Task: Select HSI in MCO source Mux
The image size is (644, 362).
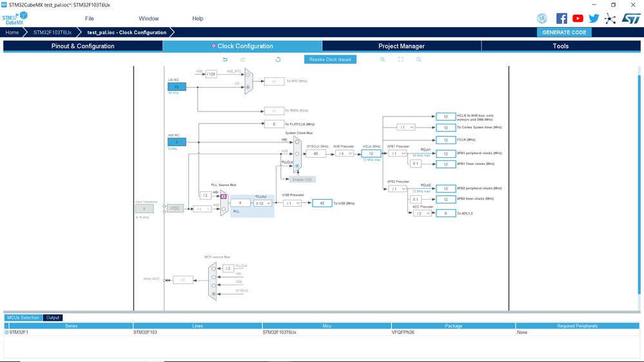Action: pyautogui.click(x=213, y=277)
